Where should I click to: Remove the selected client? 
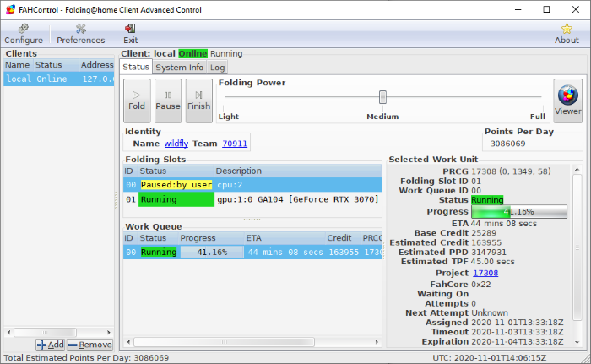(90, 345)
